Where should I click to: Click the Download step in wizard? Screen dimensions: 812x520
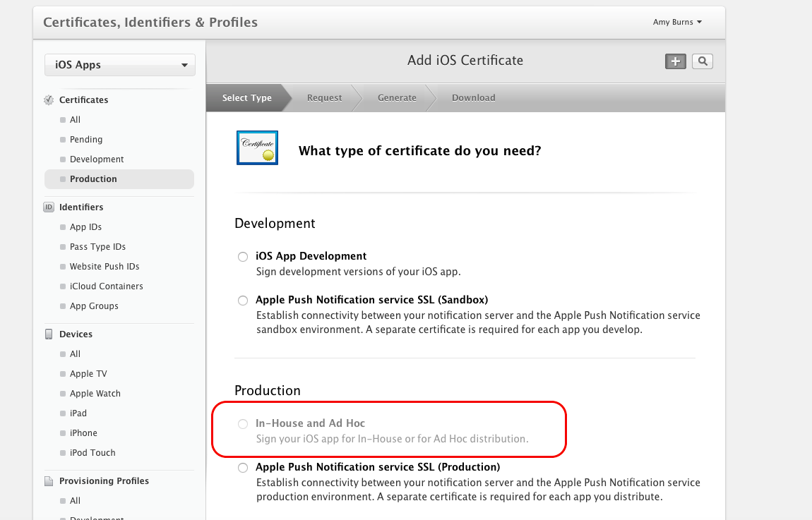pos(473,98)
